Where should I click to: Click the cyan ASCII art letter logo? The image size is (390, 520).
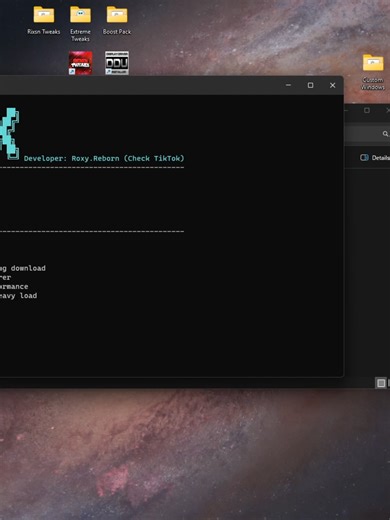click(x=9, y=133)
